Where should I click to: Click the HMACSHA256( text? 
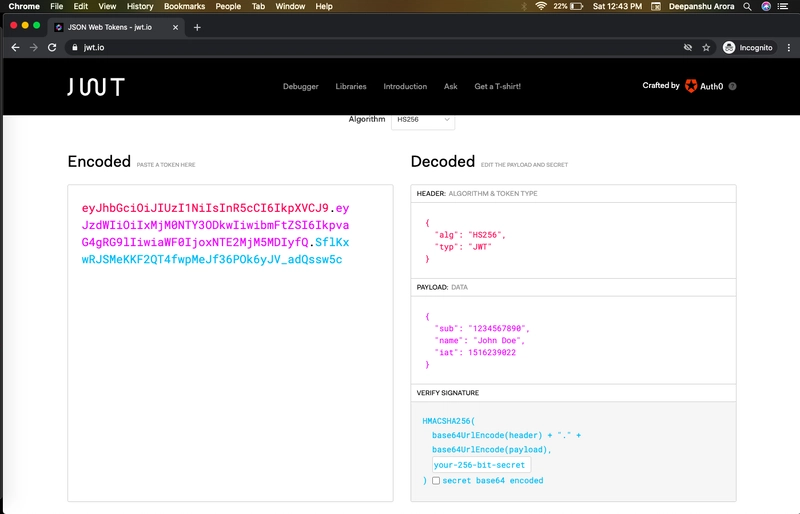tap(448, 421)
